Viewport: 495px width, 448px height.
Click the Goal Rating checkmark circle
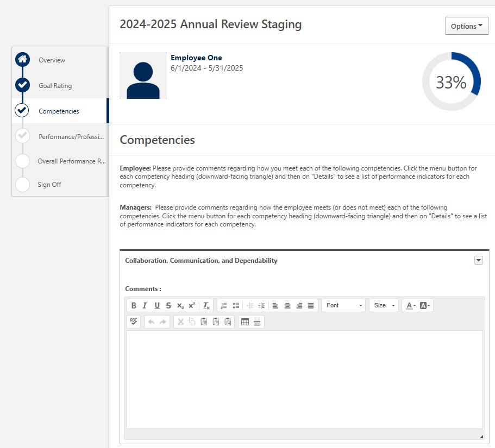(22, 85)
